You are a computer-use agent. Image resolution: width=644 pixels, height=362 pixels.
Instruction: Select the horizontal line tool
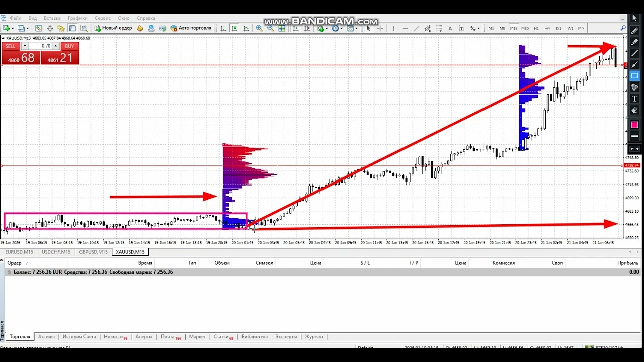pyautogui.click(x=405, y=28)
